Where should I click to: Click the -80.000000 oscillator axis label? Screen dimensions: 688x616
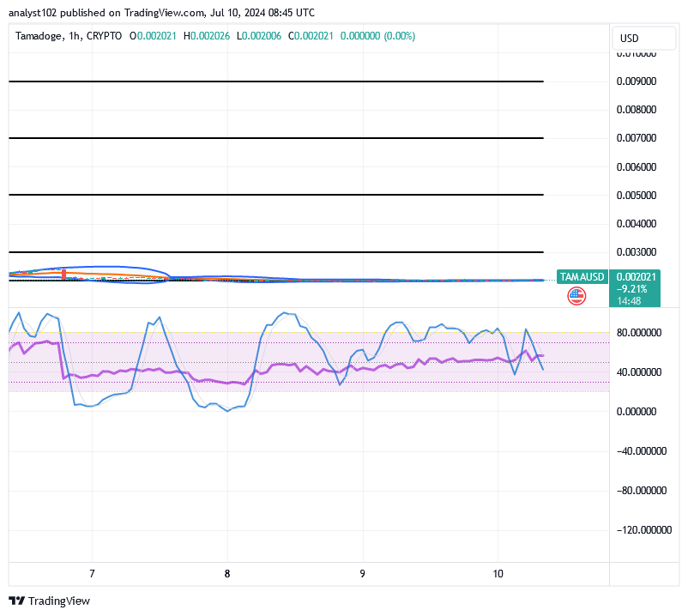[642, 491]
